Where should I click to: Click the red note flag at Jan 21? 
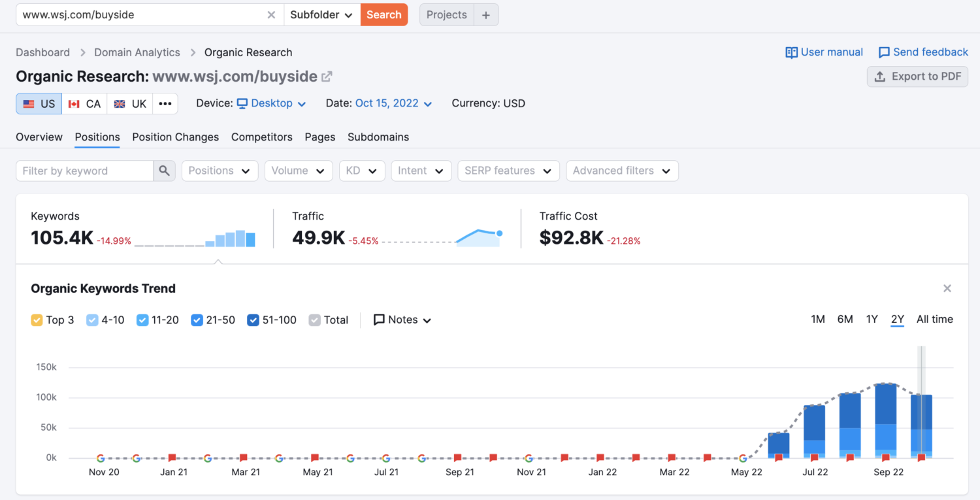click(x=172, y=458)
